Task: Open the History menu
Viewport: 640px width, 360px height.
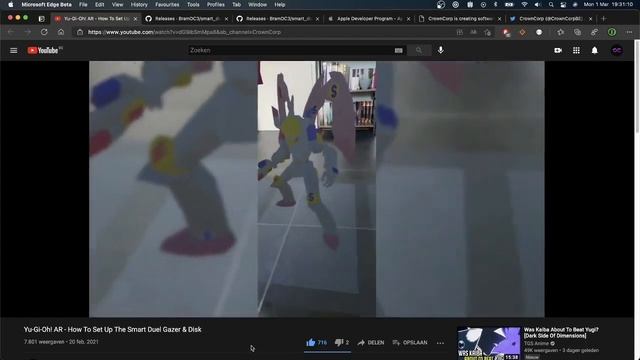Action: [139, 4]
